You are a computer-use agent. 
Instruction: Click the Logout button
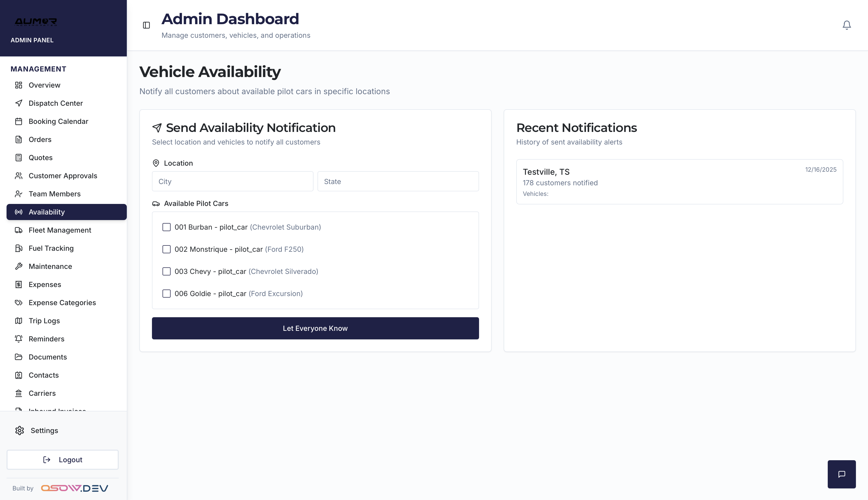click(x=62, y=459)
